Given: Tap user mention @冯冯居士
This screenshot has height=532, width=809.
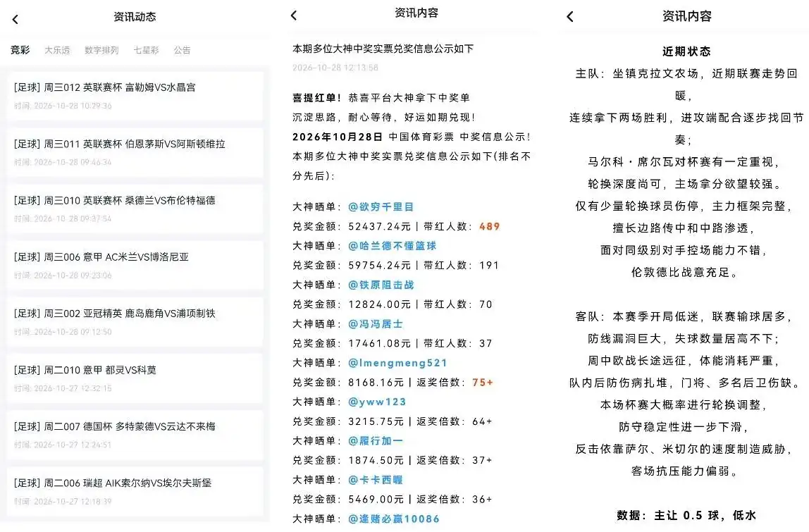Looking at the screenshot, I should (x=375, y=324).
